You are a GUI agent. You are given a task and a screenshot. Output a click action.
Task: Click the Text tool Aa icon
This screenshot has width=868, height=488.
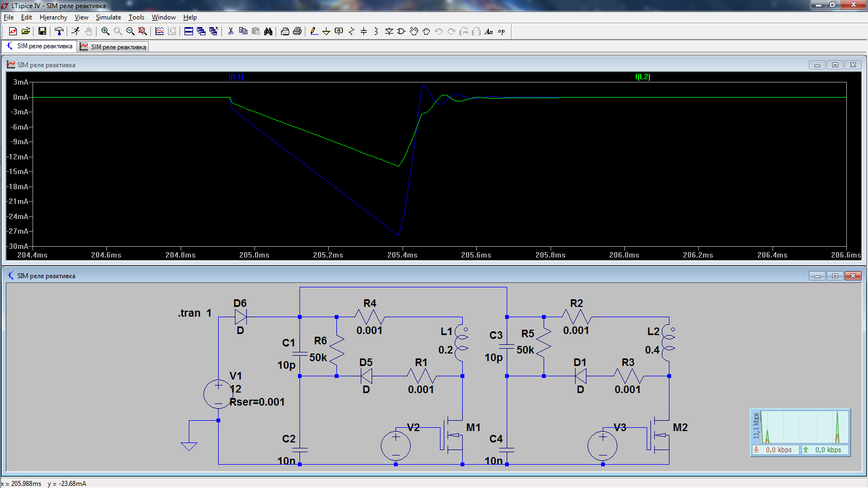pos(488,31)
